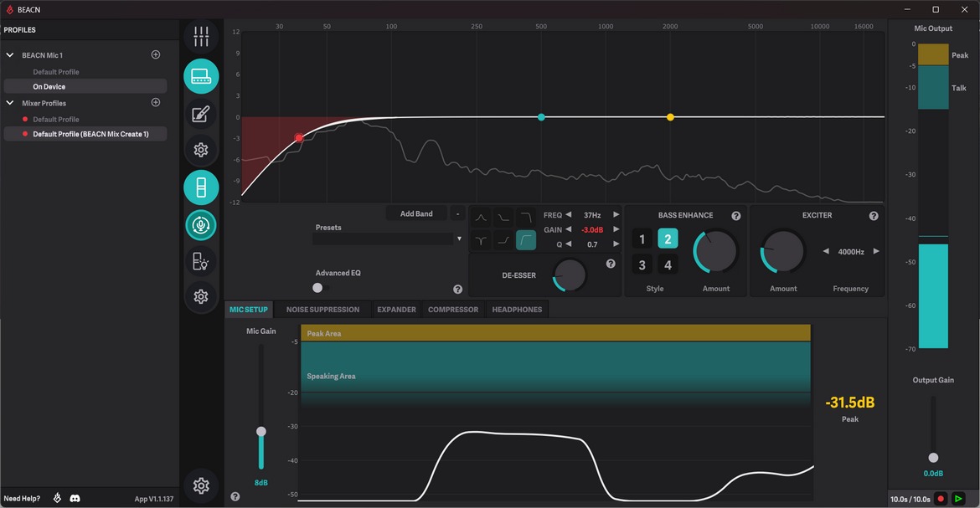Click the Add Band button
Viewport: 980px width, 508px height.
[x=416, y=213]
